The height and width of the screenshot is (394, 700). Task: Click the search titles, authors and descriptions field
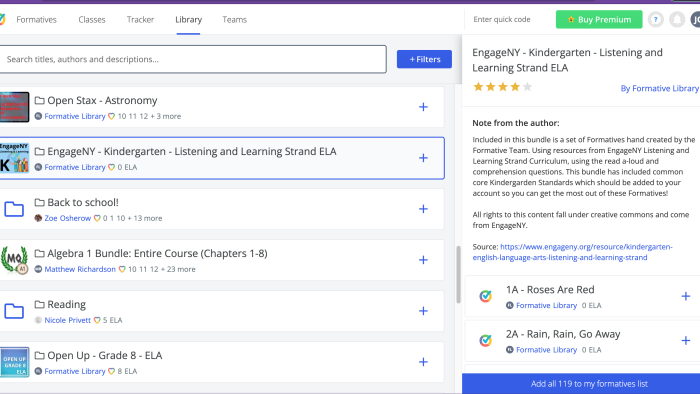coord(193,59)
